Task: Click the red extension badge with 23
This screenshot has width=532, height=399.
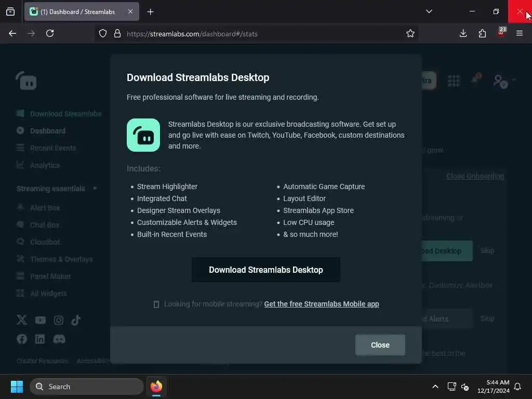Action: coord(501,32)
